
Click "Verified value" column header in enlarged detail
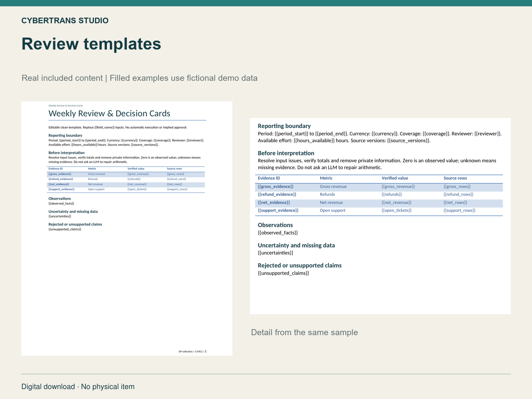[x=395, y=178]
